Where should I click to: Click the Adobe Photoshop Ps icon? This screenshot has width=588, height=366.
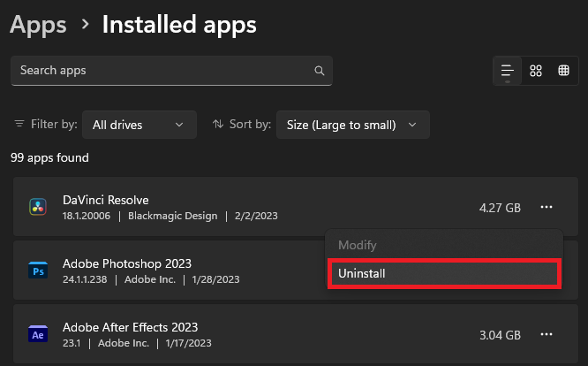(x=38, y=271)
